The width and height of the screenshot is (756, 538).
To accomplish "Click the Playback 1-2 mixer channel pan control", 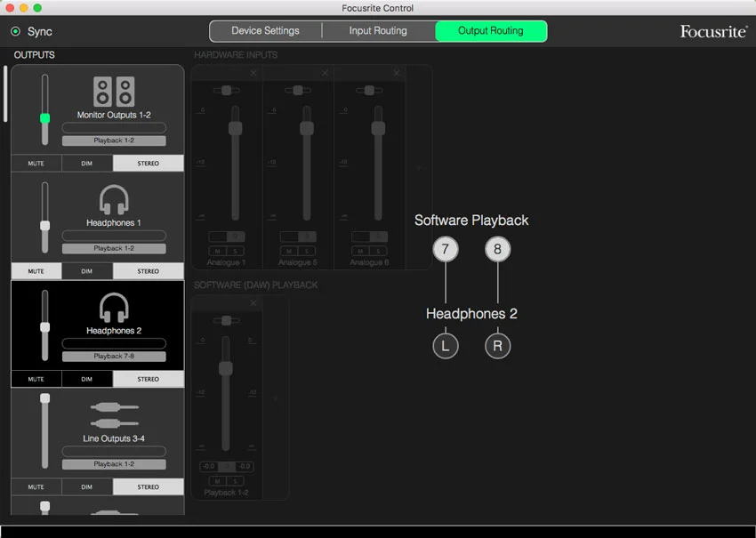I will click(226, 321).
